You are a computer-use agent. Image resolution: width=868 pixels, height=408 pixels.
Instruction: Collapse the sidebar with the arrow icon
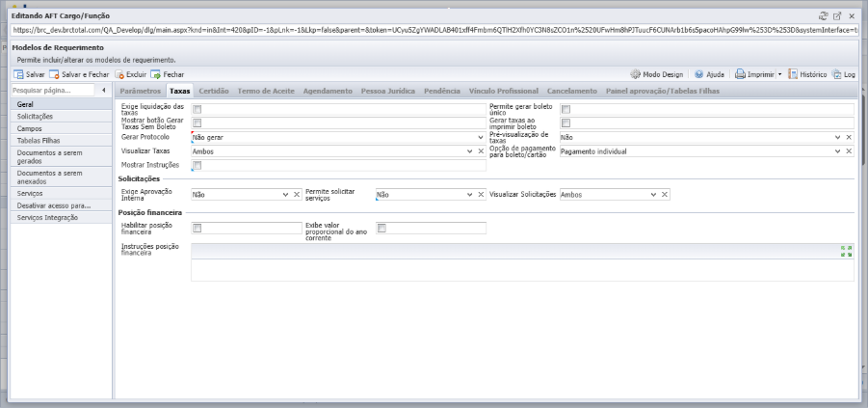[x=103, y=90]
